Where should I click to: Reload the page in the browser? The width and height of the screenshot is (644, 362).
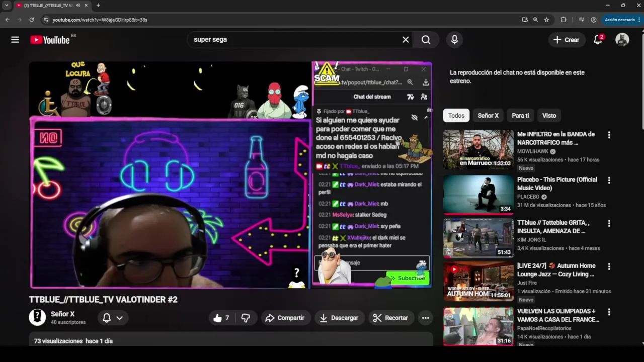pos(31,20)
